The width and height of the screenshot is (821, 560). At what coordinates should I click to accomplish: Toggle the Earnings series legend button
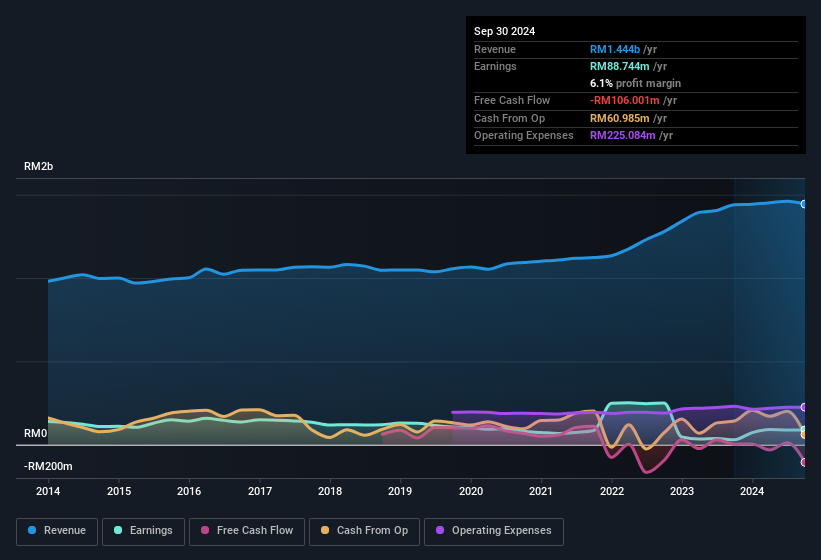pyautogui.click(x=143, y=531)
